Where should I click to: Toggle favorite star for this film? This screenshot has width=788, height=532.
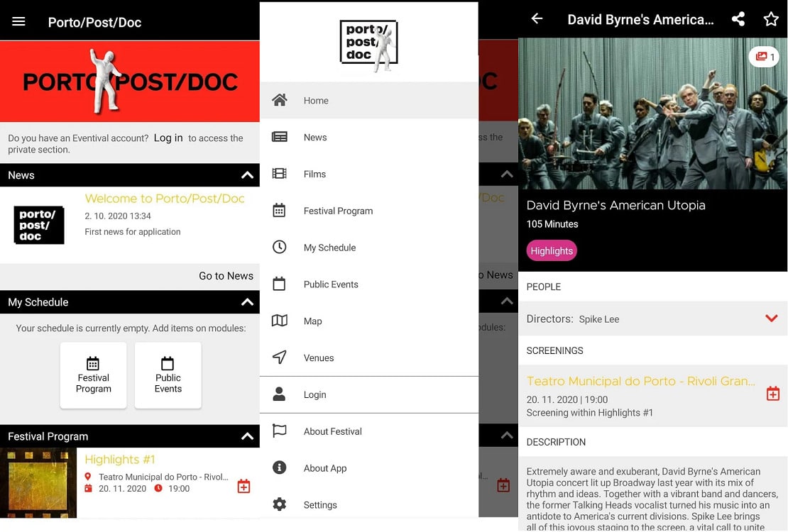coord(771,20)
